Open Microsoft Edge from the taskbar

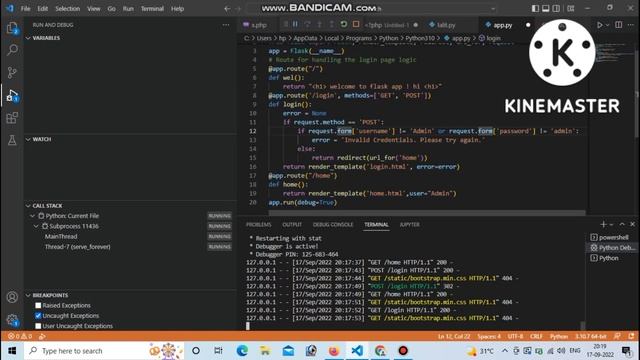(x=242, y=351)
